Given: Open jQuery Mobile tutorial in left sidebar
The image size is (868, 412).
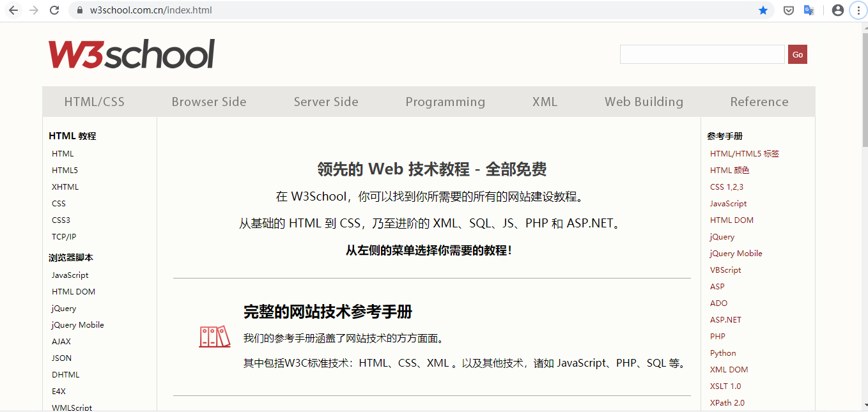Looking at the screenshot, I should click(78, 324).
